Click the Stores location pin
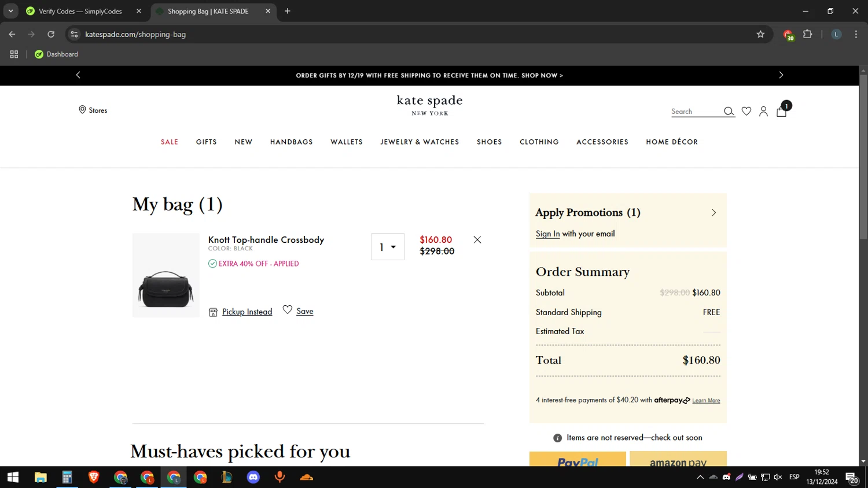Screen dimensions: 868x488 pyautogui.click(x=82, y=110)
